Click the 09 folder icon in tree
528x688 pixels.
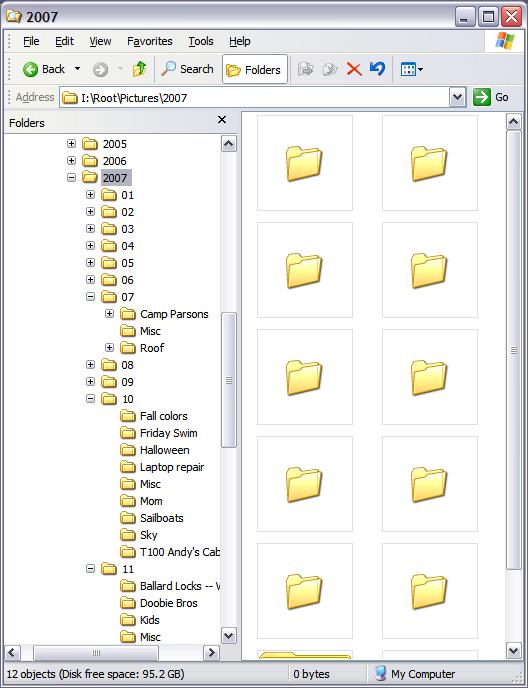click(x=109, y=382)
